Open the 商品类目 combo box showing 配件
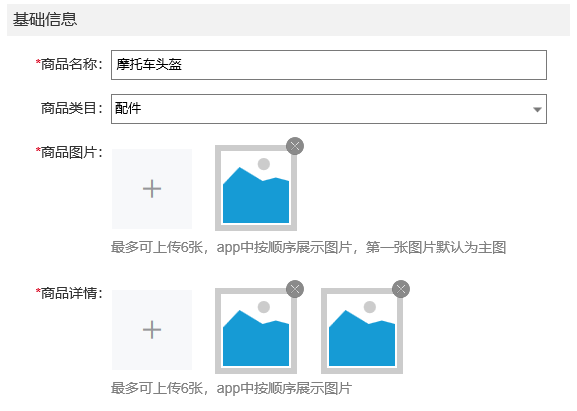The height and width of the screenshot is (411, 577). coord(329,109)
